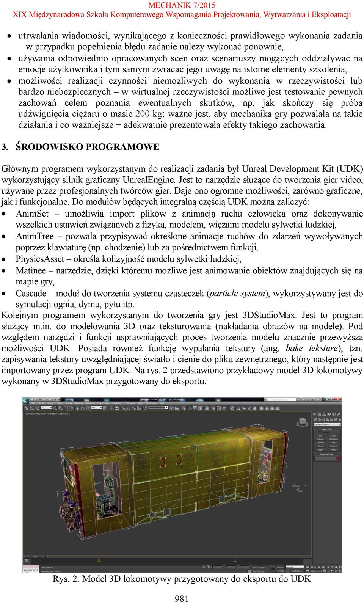Toggle the Angle Snap button
Image resolution: width=364 pixels, height=603 pixels.
pyautogui.click(x=128, y=408)
